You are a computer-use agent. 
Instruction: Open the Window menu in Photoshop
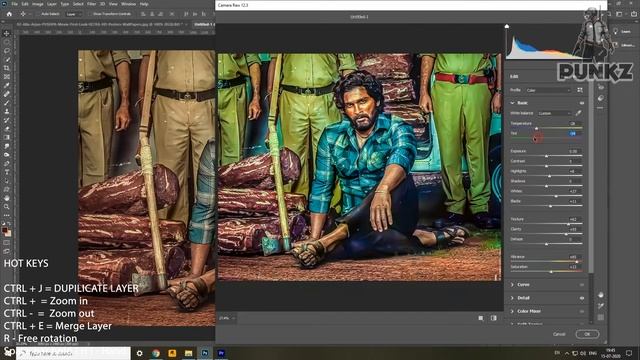coord(128,4)
